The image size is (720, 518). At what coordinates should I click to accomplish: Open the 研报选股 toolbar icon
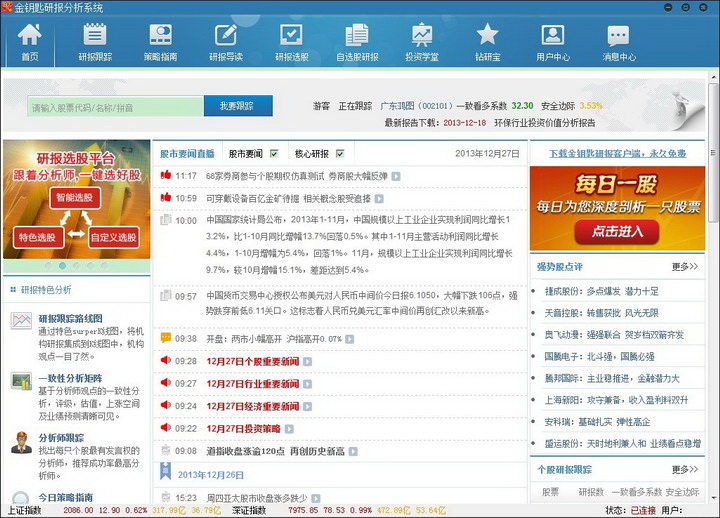point(291,42)
